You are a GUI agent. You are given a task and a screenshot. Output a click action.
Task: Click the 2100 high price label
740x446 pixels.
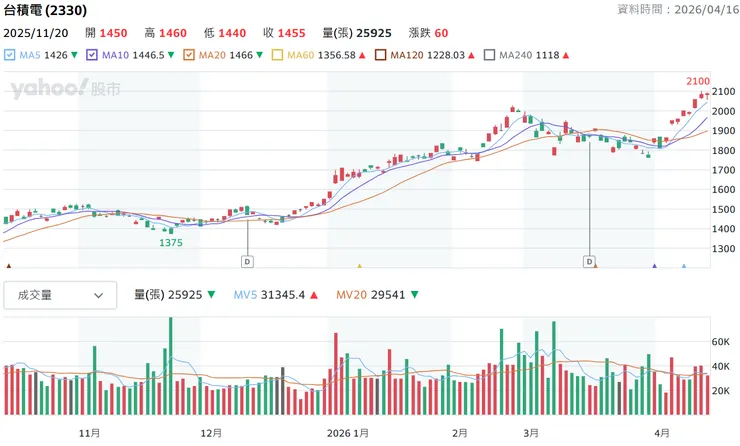pos(698,81)
